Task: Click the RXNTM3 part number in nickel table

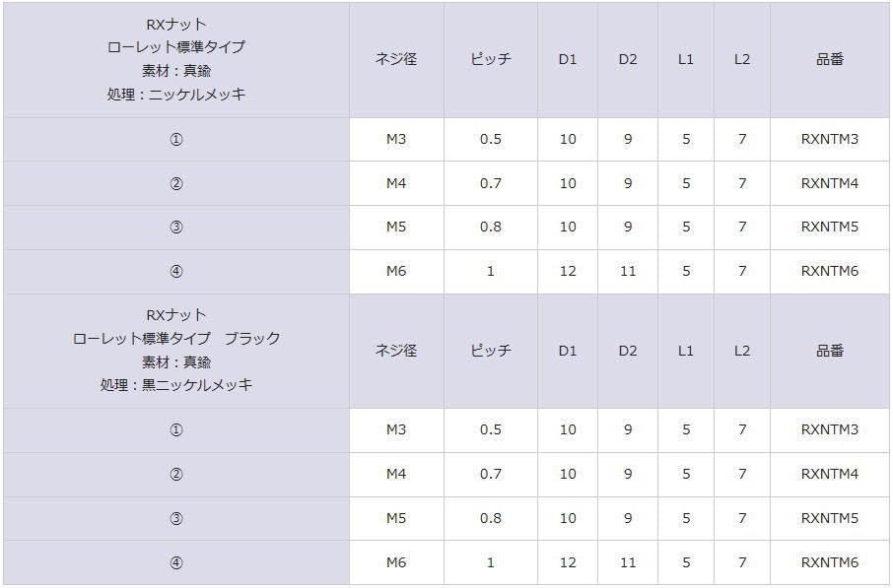Action: [829, 140]
